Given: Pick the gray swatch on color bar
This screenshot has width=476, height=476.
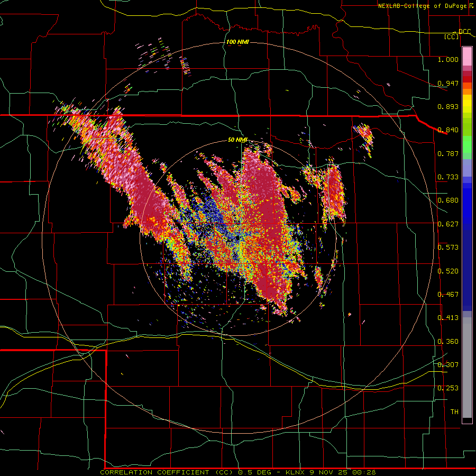Looking at the screenshot, I should (x=467, y=368).
